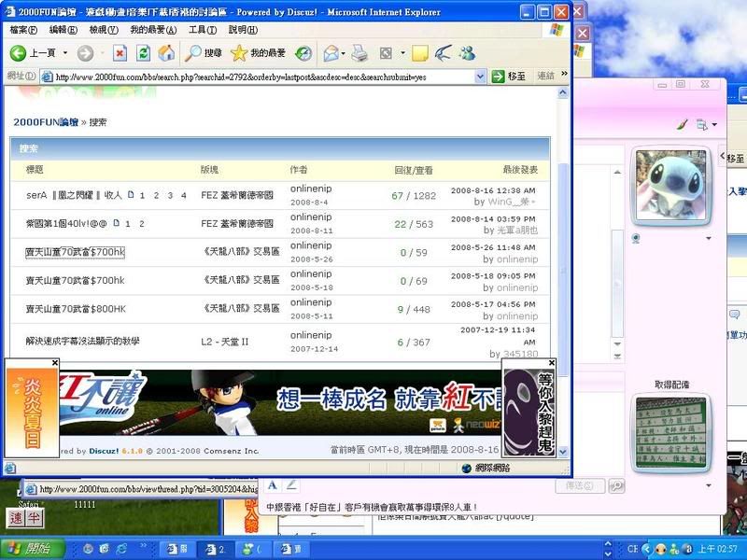The height and width of the screenshot is (560, 747).
Task: Close the left floating summer ad
Action: pyautogui.click(x=55, y=363)
